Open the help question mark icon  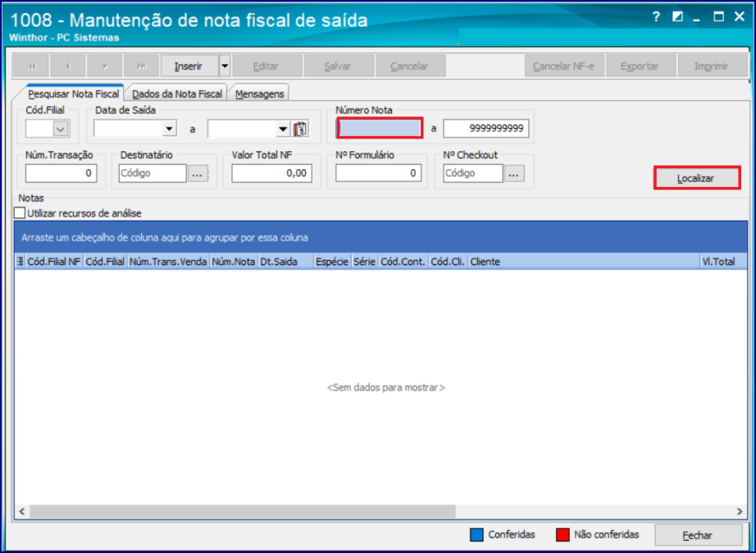(x=656, y=17)
